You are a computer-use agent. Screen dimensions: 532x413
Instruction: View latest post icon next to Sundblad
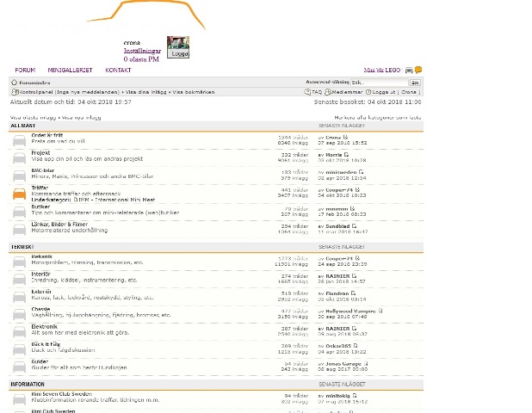click(x=354, y=225)
